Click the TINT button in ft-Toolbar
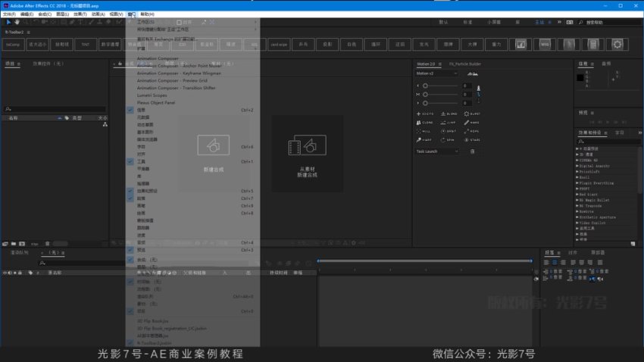Image resolution: width=644 pixels, height=362 pixels. click(86, 45)
